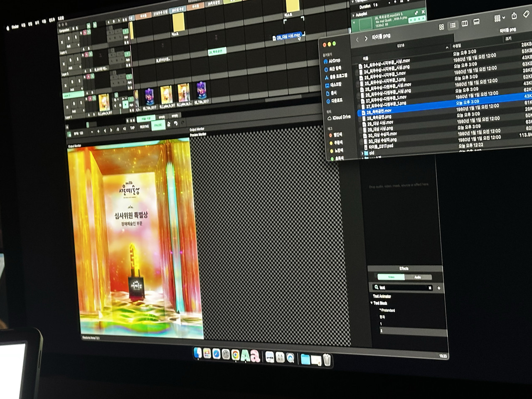
Task: Trigger yellow clip in column 28다원 수상
Action: pyautogui.click(x=178, y=22)
